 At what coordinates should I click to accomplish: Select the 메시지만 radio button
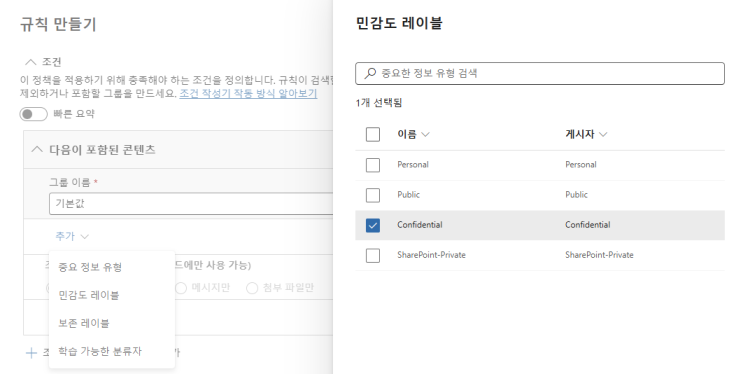[x=181, y=288]
